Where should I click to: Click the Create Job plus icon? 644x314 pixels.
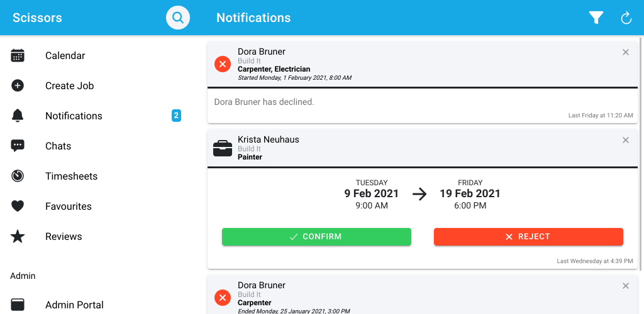pos(18,85)
